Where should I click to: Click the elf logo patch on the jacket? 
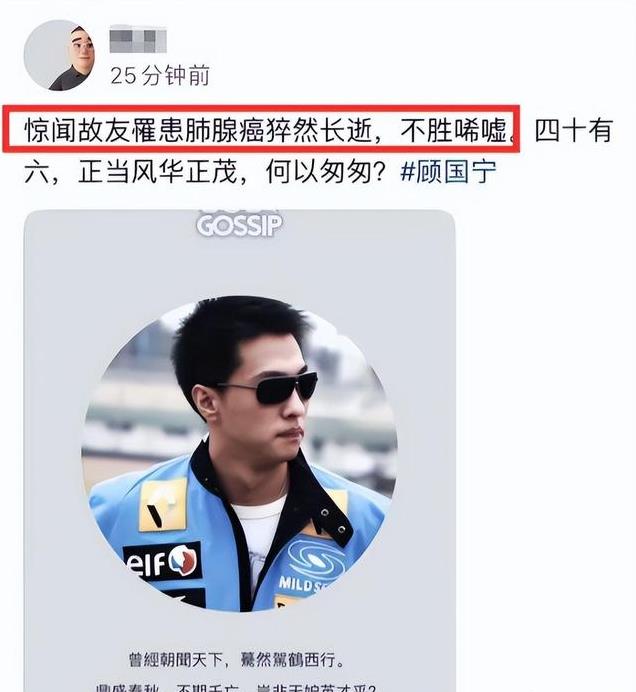coord(162,561)
